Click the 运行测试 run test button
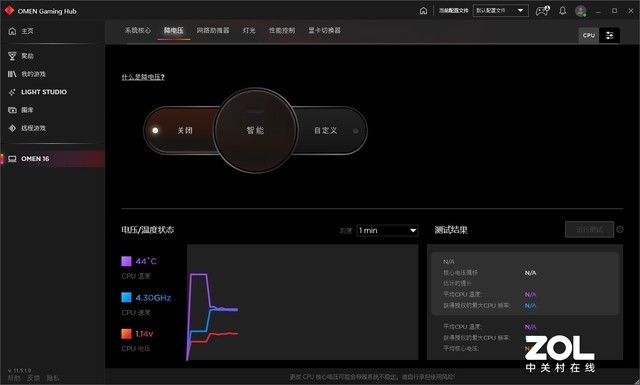640x385 pixels. (589, 229)
